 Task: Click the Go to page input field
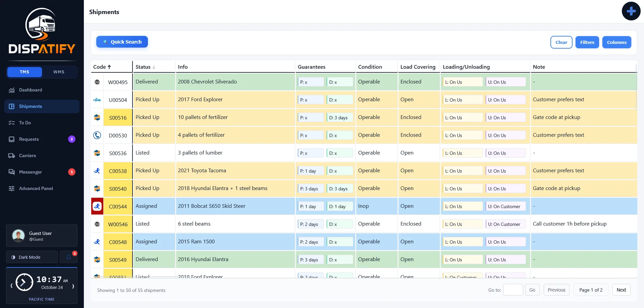coord(513,290)
